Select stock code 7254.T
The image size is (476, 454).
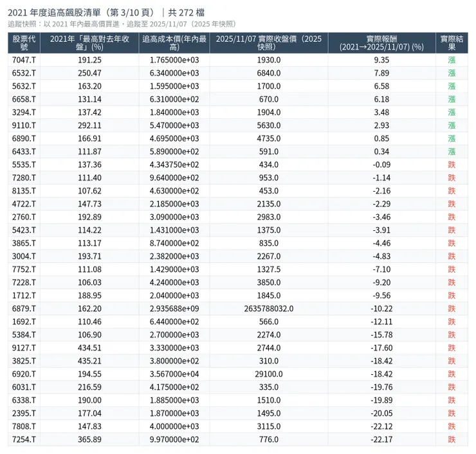24,439
